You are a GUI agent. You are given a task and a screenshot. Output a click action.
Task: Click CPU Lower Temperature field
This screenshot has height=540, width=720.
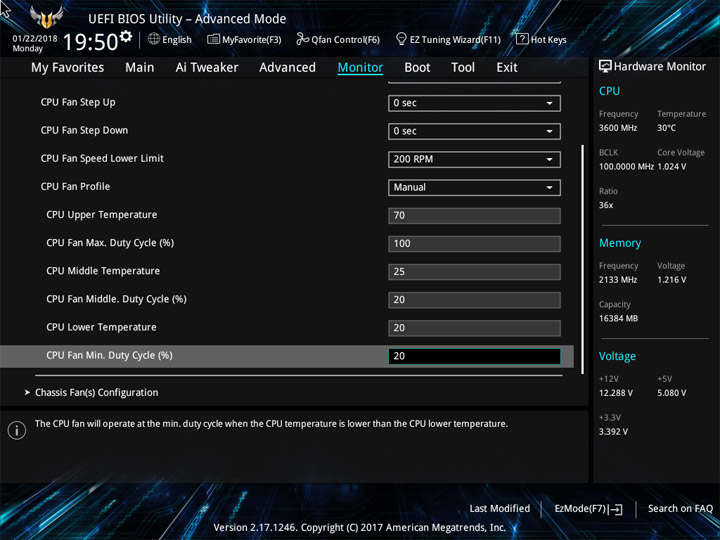click(x=474, y=328)
